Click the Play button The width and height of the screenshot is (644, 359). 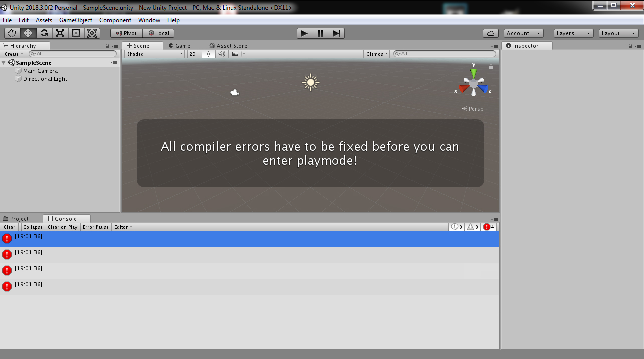[304, 33]
